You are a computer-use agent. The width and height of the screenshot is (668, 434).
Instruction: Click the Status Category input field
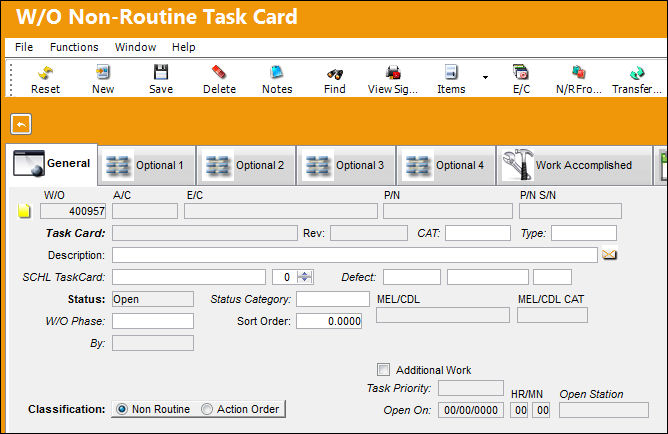tap(333, 299)
